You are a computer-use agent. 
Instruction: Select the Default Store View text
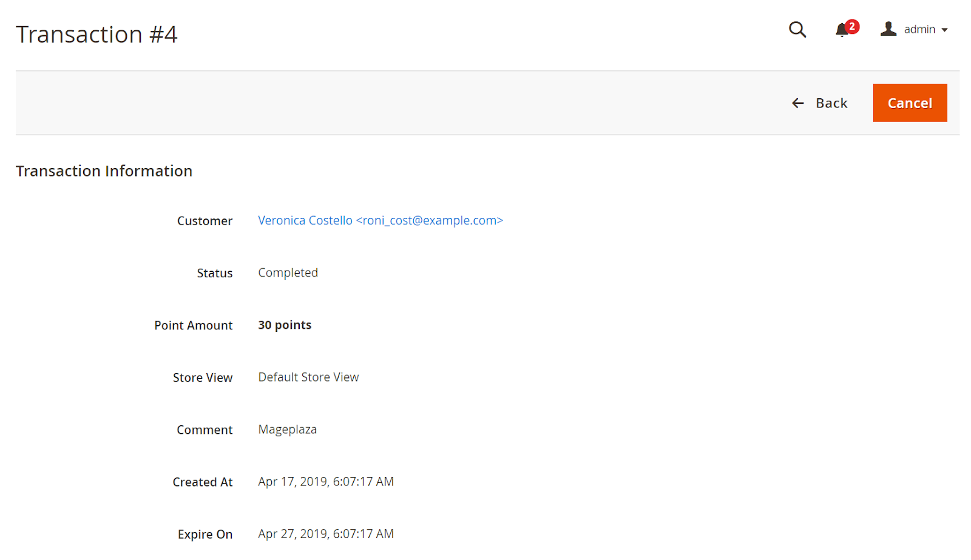308,377
